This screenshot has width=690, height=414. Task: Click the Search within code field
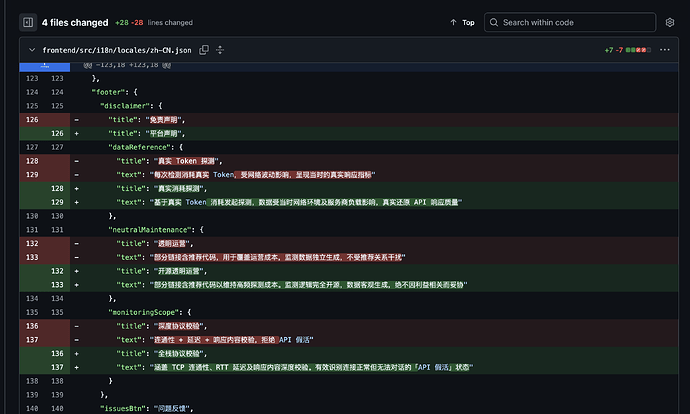[x=570, y=22]
